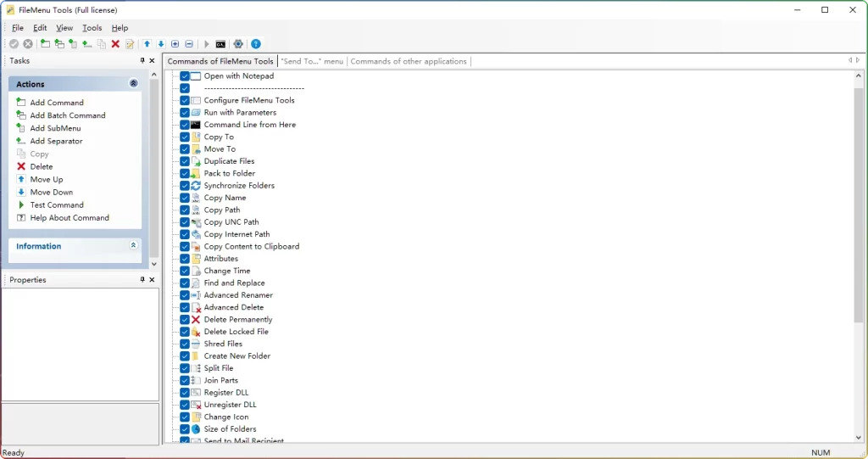Click Help About Command link
The height and width of the screenshot is (459, 868).
pos(70,218)
